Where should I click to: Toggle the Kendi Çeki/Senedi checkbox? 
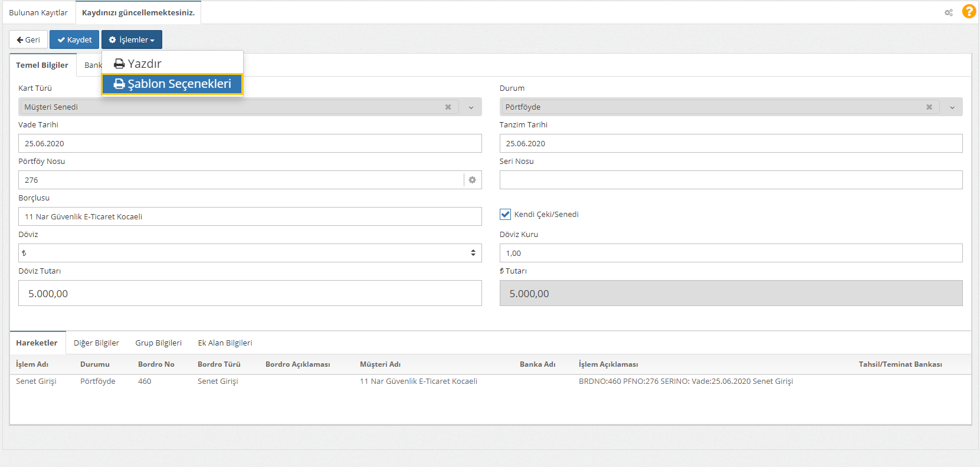[505, 214]
